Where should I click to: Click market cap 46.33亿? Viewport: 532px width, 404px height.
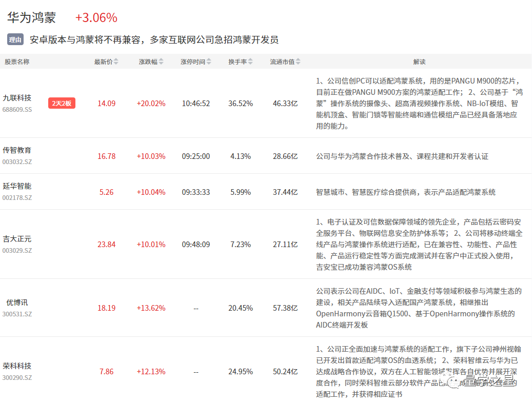285,104
